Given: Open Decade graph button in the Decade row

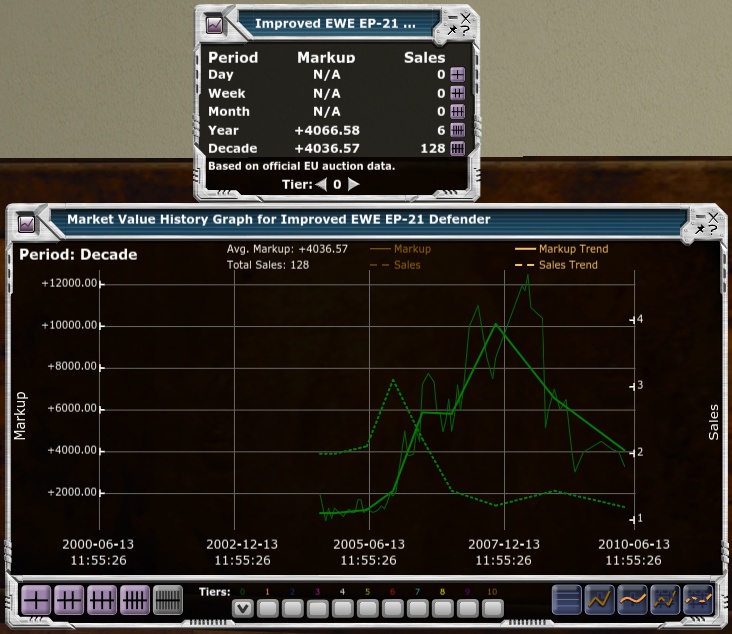Looking at the screenshot, I should [457, 148].
